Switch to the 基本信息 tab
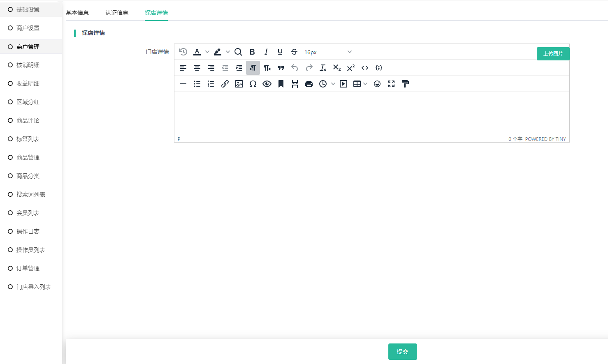This screenshot has width=608, height=364. pos(77,13)
